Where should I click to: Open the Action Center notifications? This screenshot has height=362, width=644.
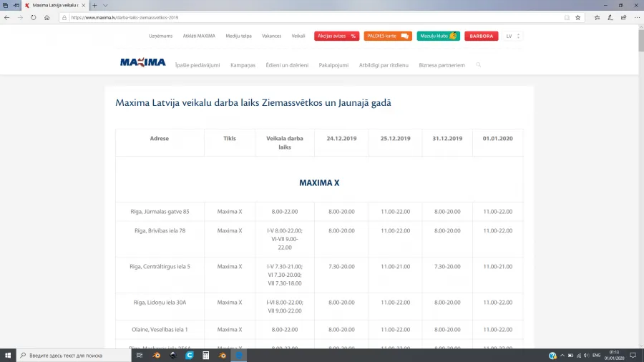click(633, 356)
